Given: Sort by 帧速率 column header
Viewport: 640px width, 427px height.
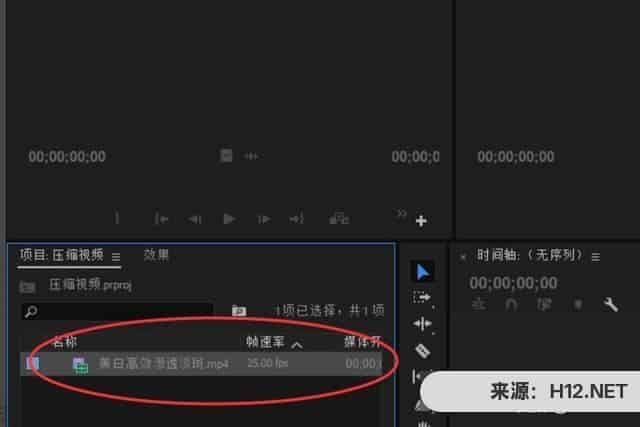Looking at the screenshot, I should click(x=265, y=342).
